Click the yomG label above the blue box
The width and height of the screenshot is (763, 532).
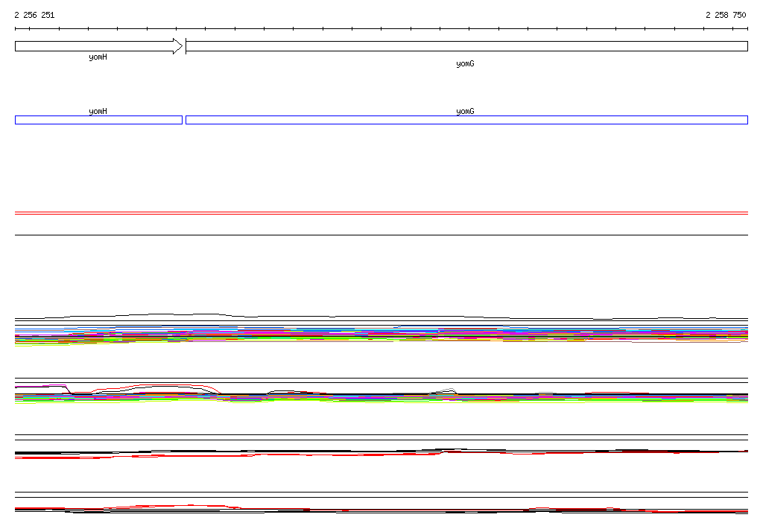pos(465,111)
